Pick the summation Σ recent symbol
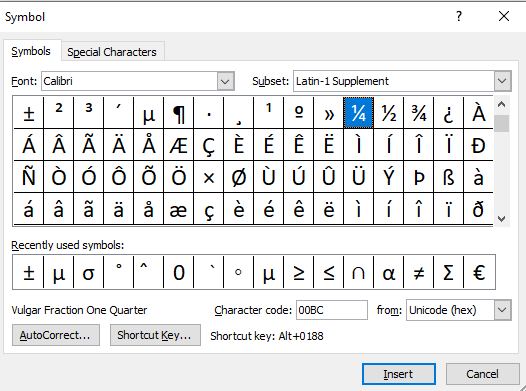526x391 pixels. pyautogui.click(x=448, y=272)
